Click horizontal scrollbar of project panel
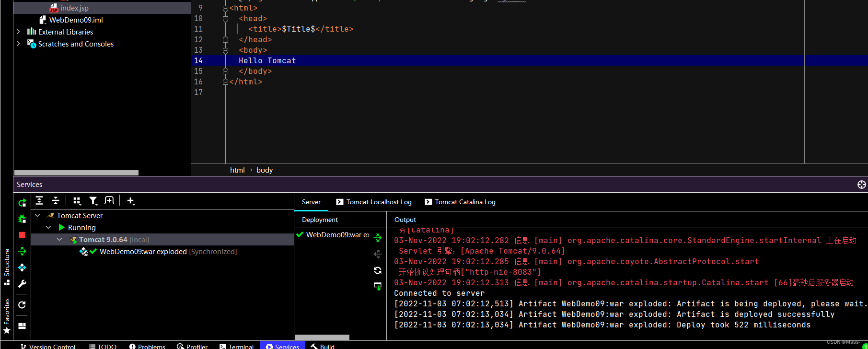The height and width of the screenshot is (349, 868). click(x=76, y=173)
